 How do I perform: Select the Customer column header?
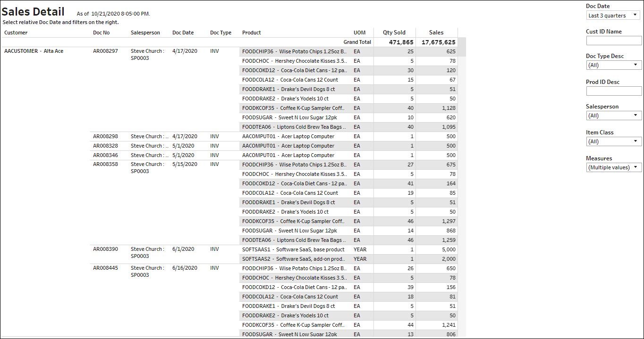coord(16,33)
